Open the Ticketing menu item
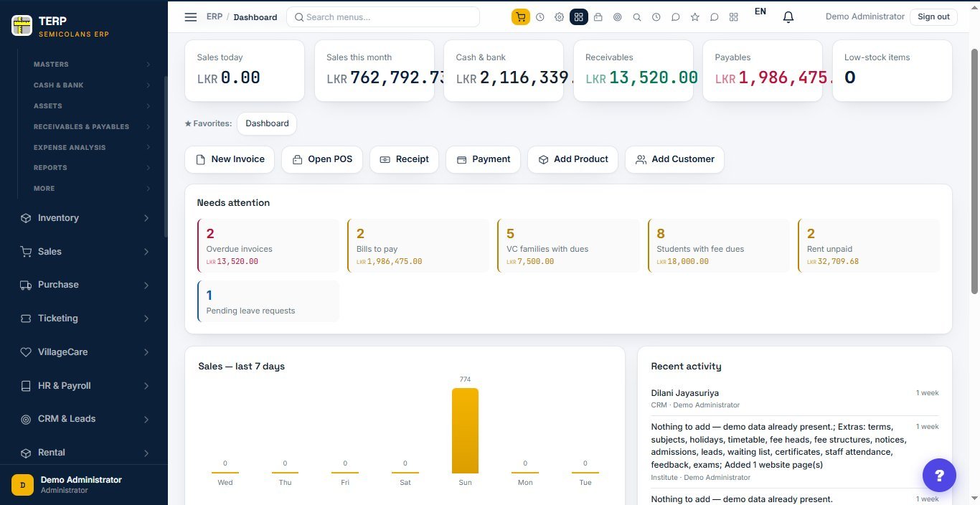The image size is (980, 505). click(85, 318)
